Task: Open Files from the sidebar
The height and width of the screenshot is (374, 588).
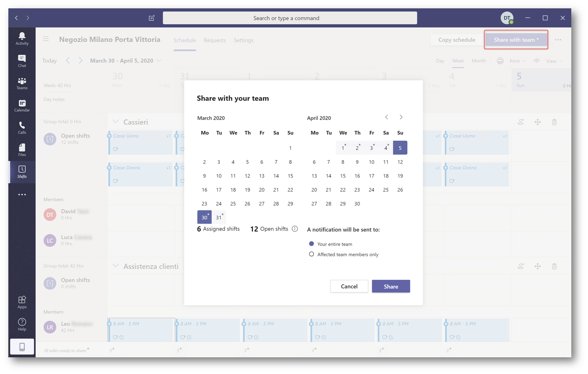Action: (22, 150)
